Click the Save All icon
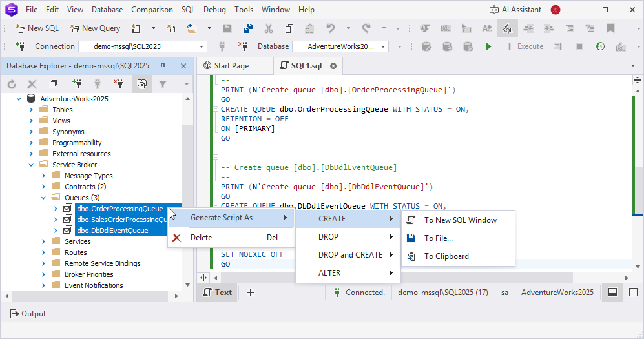The height and width of the screenshot is (339, 644). tap(247, 28)
